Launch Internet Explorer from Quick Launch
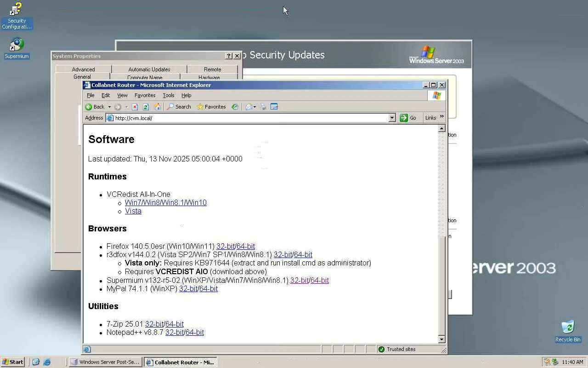This screenshot has width=588, height=368. tap(46, 362)
